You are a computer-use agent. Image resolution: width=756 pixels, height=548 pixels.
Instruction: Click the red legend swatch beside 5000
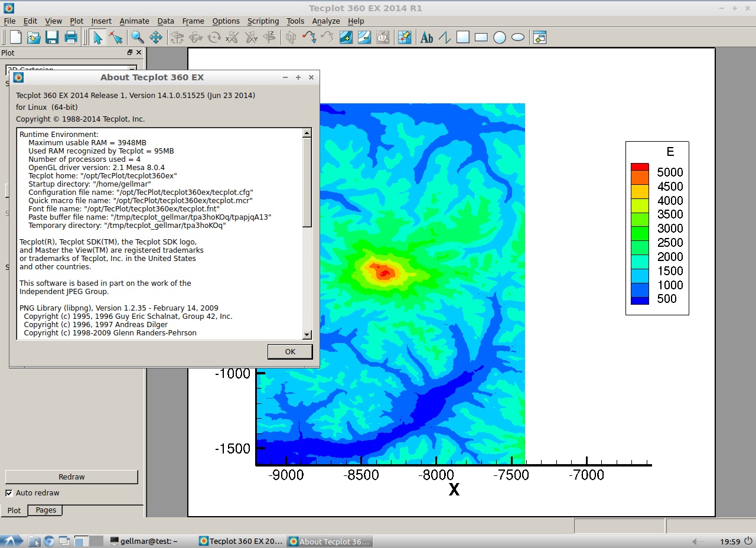pyautogui.click(x=640, y=167)
